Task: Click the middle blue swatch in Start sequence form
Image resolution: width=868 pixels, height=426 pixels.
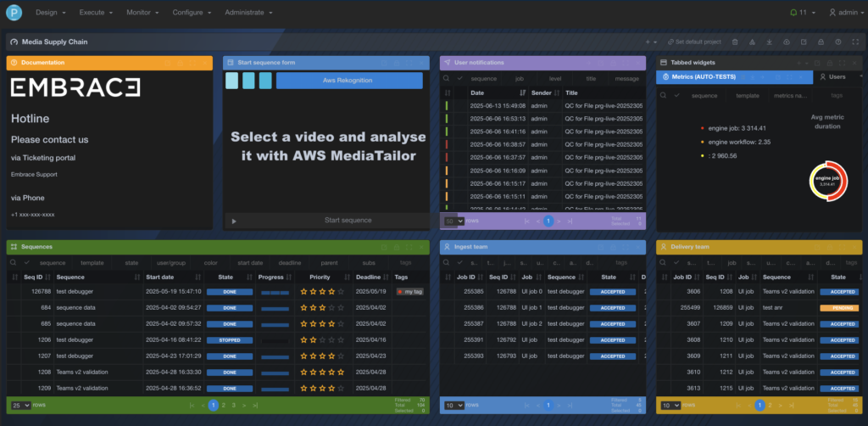Action: point(248,81)
